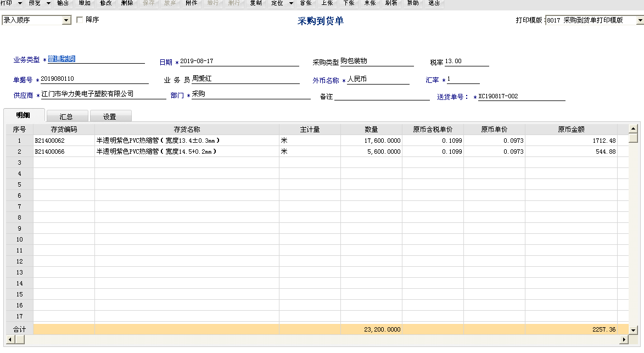Expand the 定位 dropdown arrow
Image resolution: width=644 pixels, height=353 pixels.
pyautogui.click(x=291, y=3)
